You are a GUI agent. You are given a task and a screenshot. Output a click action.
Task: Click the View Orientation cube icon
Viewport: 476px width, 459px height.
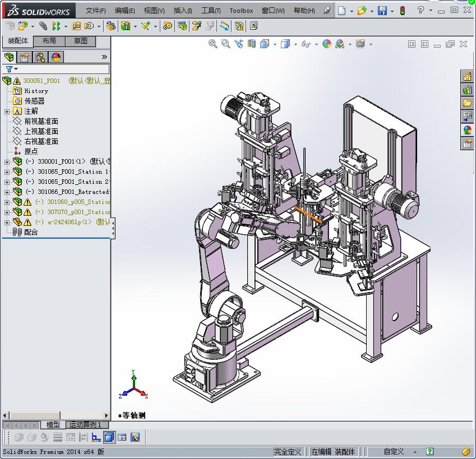(x=265, y=44)
